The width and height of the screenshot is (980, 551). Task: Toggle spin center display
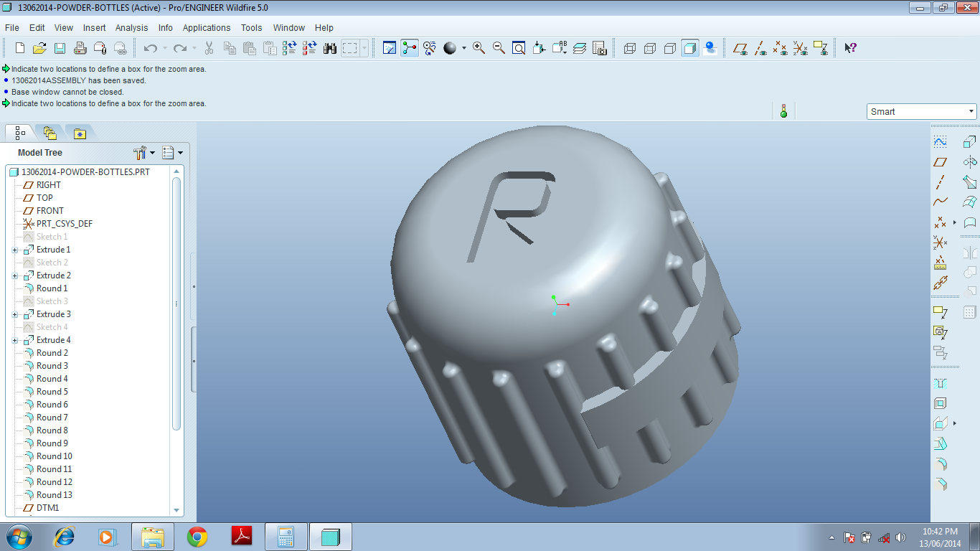point(410,48)
